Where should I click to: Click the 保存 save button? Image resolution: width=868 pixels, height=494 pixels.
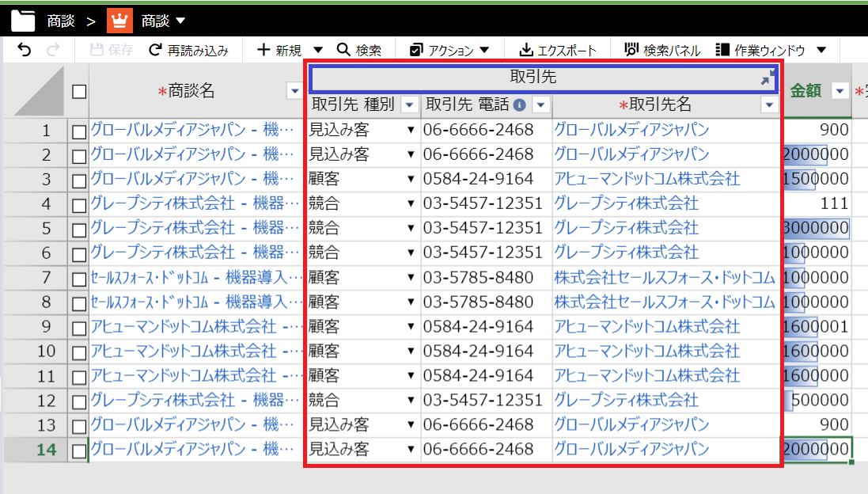pos(112,51)
